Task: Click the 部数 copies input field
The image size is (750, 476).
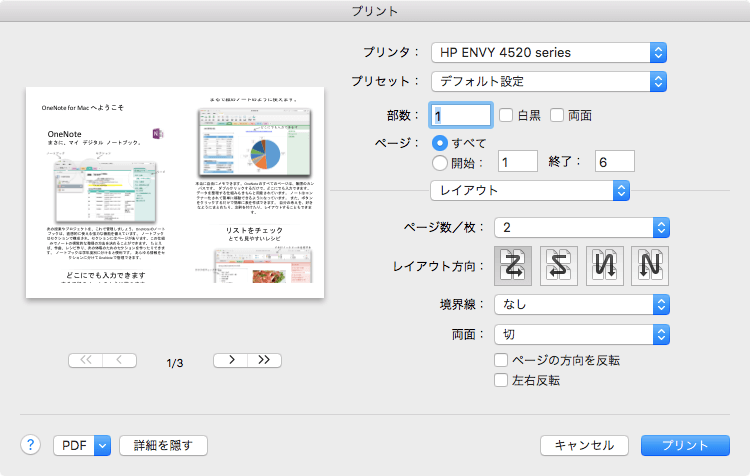Action: (x=461, y=115)
